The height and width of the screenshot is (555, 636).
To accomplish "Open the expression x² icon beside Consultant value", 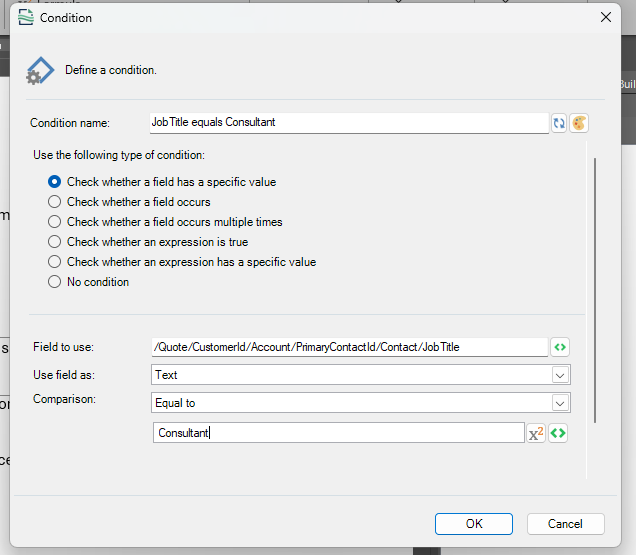I will coord(535,433).
